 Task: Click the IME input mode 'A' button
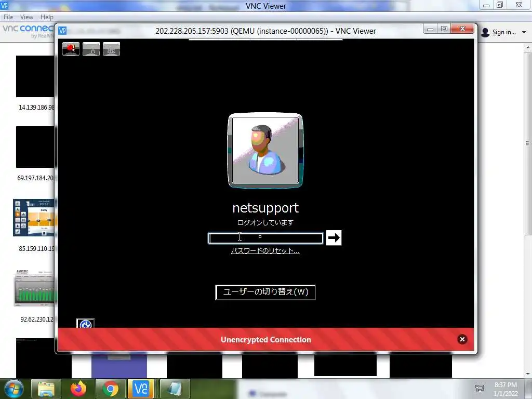[x=91, y=49]
